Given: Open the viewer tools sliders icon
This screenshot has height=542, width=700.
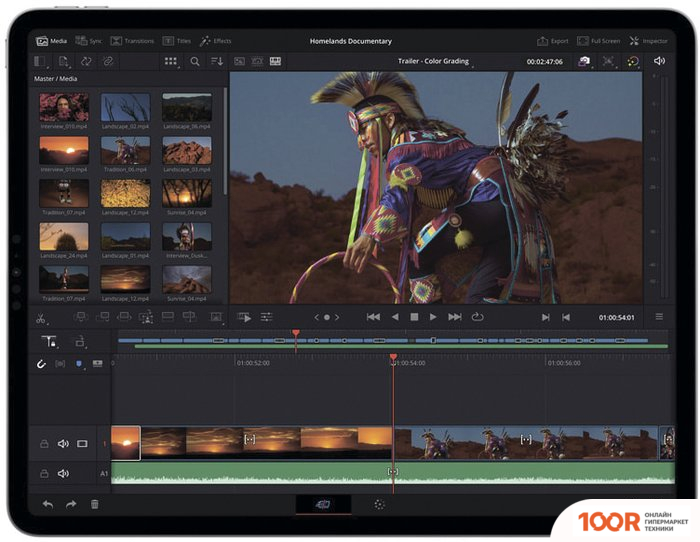Looking at the screenshot, I should point(267,317).
